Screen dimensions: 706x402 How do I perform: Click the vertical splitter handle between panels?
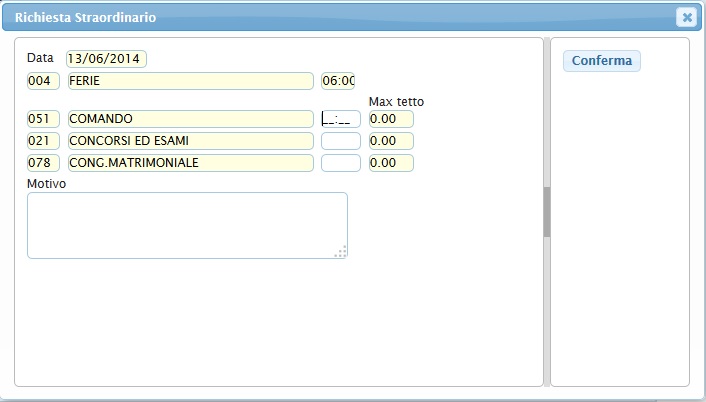click(547, 211)
